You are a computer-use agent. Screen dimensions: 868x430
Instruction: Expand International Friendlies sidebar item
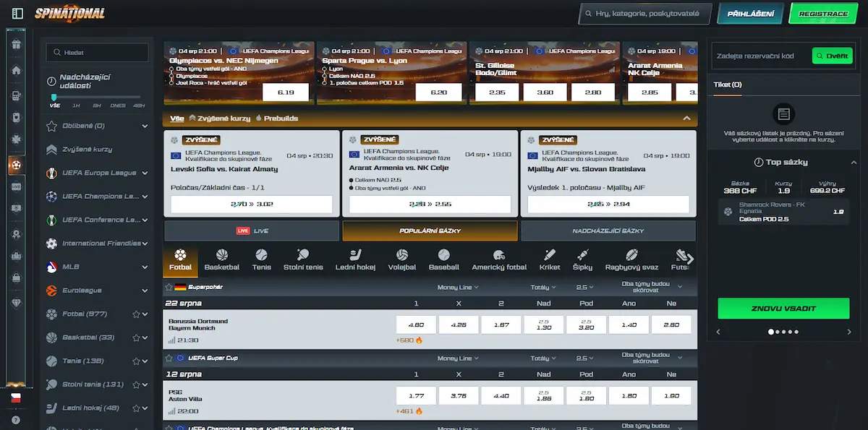[x=145, y=244]
